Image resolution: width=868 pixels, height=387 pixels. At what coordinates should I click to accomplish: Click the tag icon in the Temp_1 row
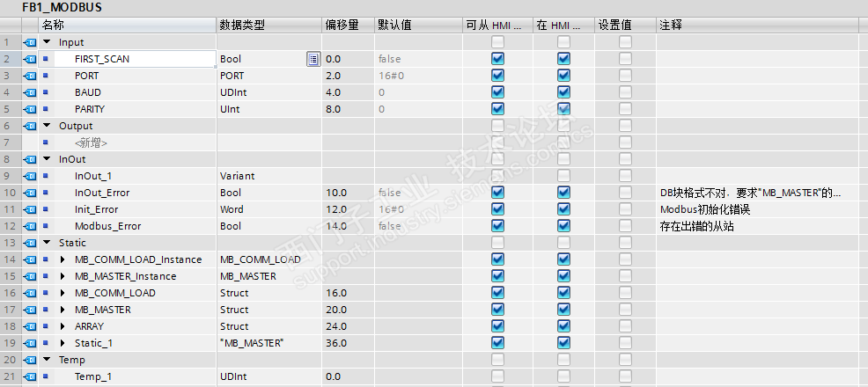[x=30, y=376]
